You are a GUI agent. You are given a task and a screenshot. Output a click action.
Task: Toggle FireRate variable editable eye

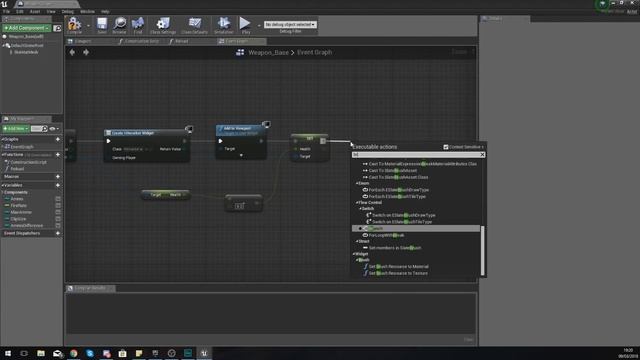point(58,205)
